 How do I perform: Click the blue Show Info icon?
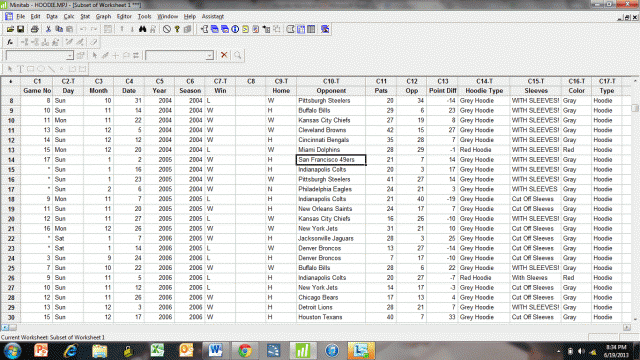(x=235, y=29)
